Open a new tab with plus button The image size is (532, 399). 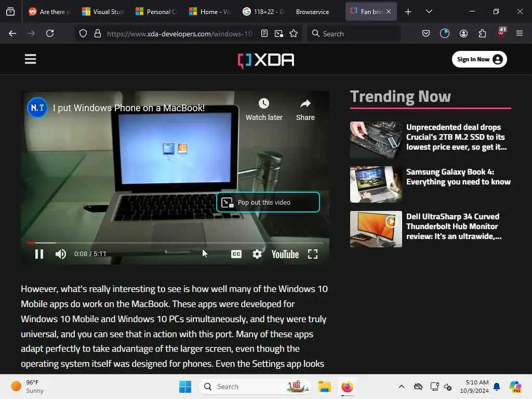(408, 12)
